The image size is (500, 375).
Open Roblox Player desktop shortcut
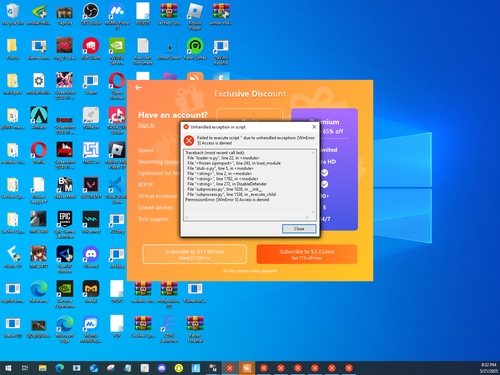[x=195, y=16]
